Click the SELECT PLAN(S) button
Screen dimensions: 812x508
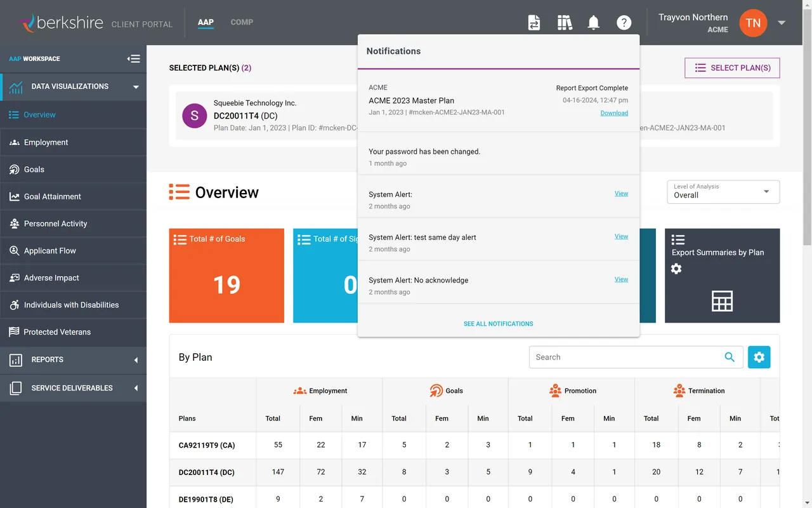(x=731, y=68)
